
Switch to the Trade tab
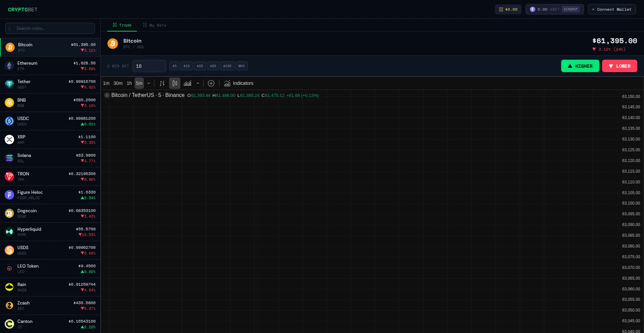coord(122,25)
